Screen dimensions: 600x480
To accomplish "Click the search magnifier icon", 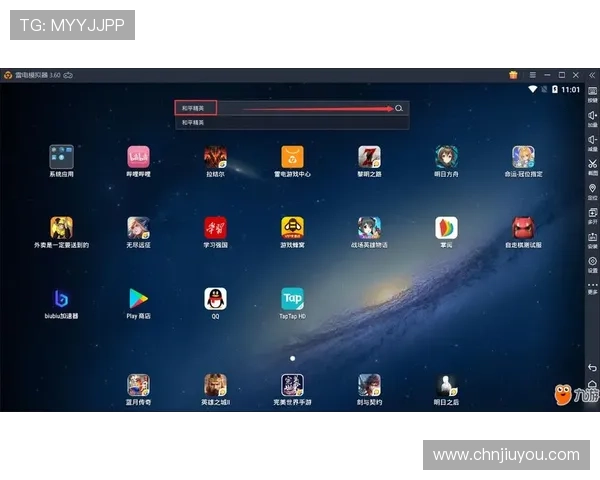I will (399, 108).
